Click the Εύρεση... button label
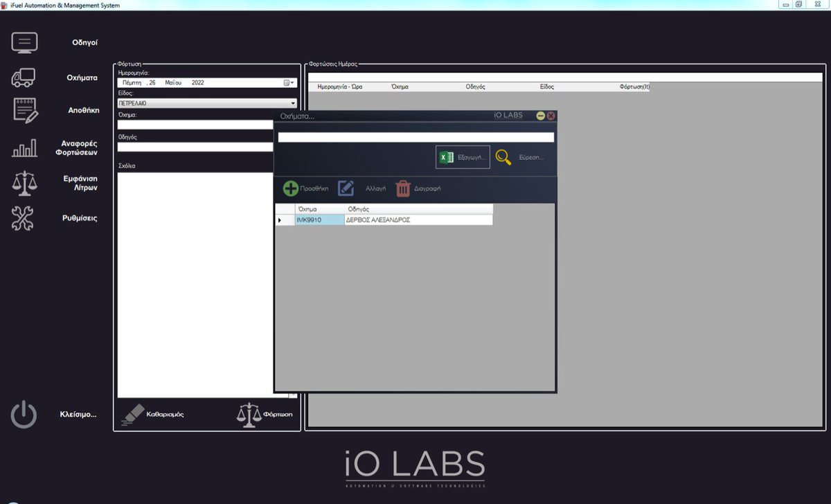831x504 pixels. 531,158
